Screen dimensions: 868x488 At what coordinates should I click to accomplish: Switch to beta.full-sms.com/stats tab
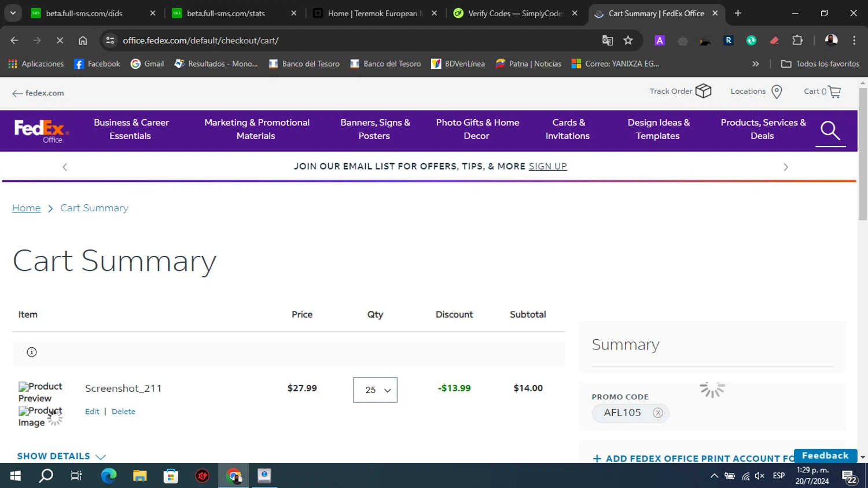click(234, 13)
